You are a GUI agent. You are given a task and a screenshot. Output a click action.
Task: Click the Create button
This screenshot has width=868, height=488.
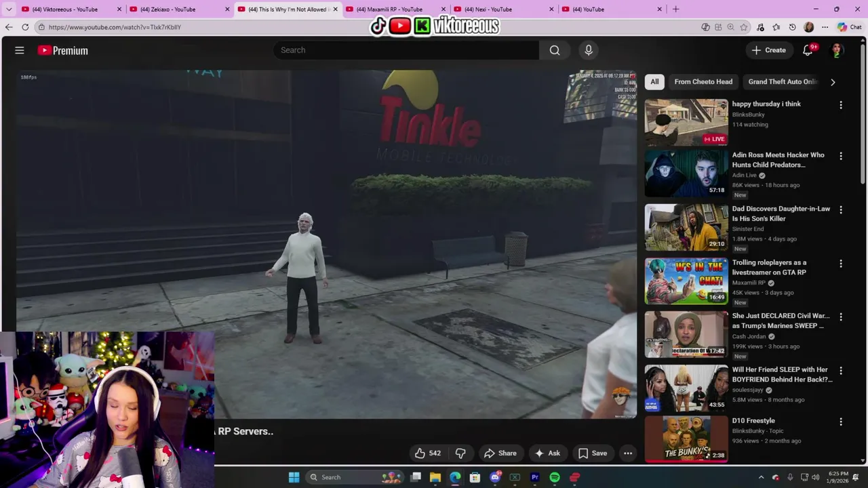click(x=768, y=50)
